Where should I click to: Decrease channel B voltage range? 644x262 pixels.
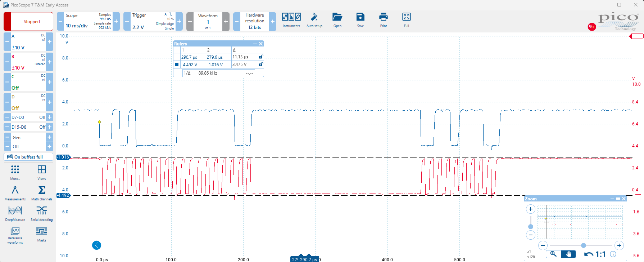click(7, 62)
